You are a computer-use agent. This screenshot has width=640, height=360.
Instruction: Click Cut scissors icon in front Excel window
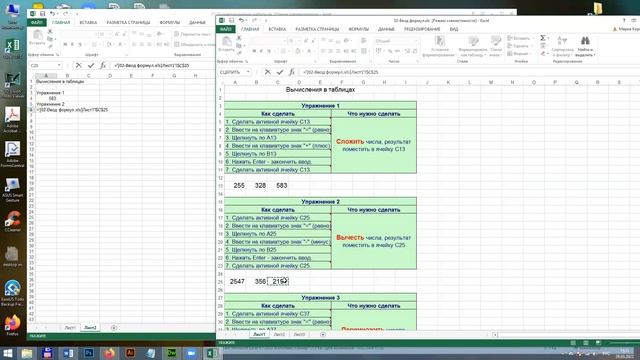[239, 38]
